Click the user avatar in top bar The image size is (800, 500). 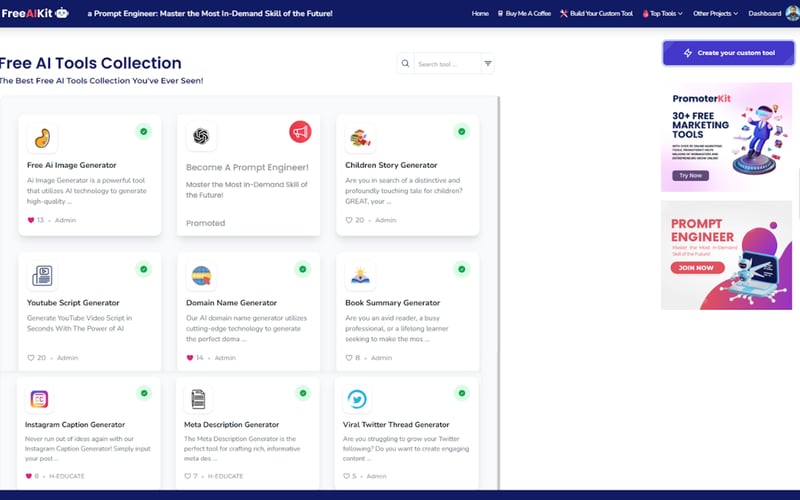click(x=792, y=13)
